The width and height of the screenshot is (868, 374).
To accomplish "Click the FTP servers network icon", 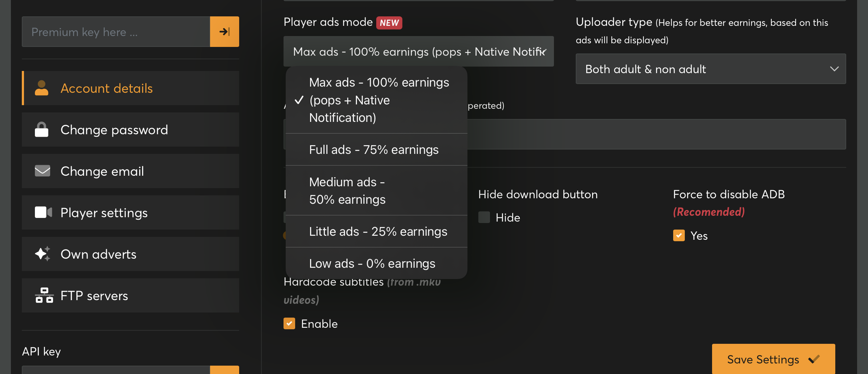I will 44,295.
